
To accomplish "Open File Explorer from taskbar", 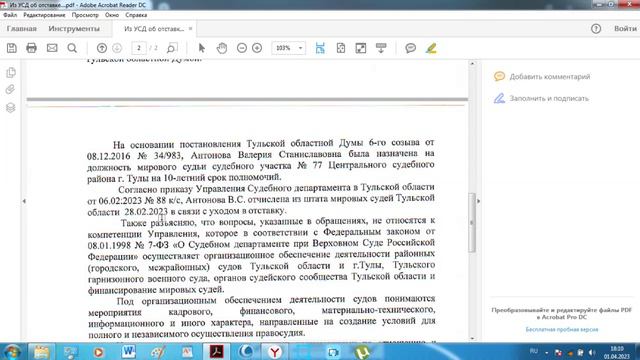I will tap(41, 351).
